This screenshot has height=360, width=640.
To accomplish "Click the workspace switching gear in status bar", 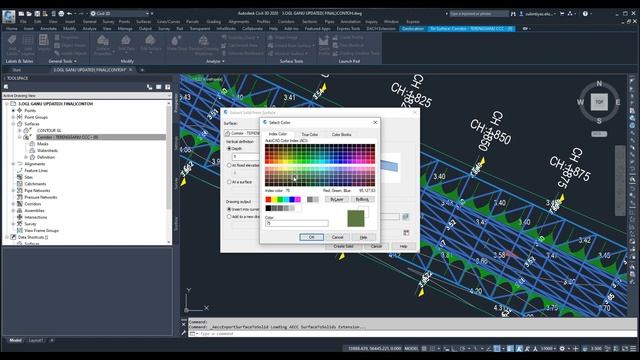I will 562,349.
